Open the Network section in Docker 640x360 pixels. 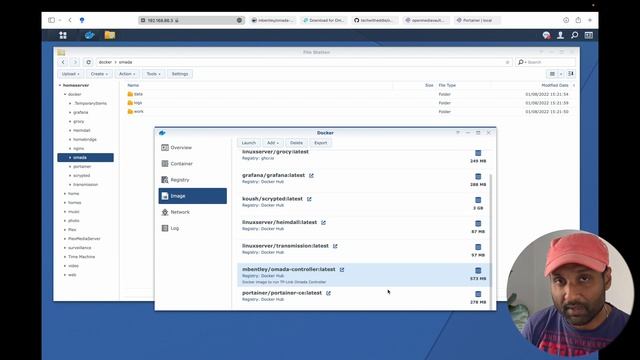click(x=193, y=212)
